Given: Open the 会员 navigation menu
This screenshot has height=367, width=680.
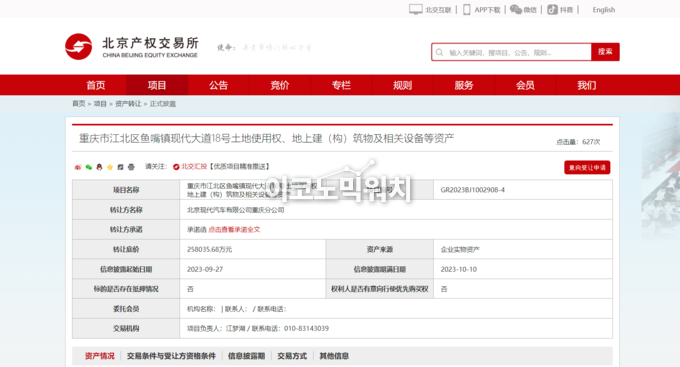Looking at the screenshot, I should coord(525,85).
